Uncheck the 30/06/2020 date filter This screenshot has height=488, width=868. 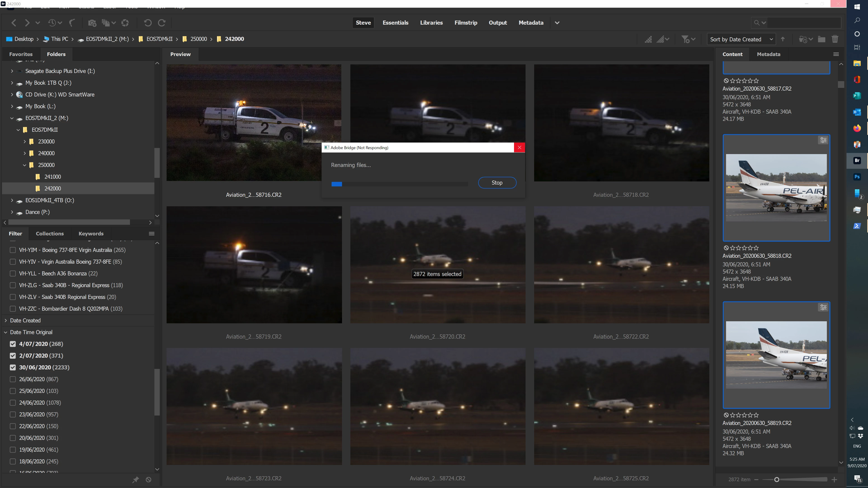point(13,367)
